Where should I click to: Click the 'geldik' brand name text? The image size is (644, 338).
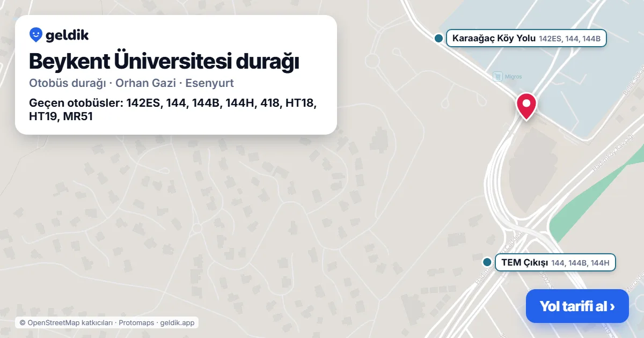(67, 35)
